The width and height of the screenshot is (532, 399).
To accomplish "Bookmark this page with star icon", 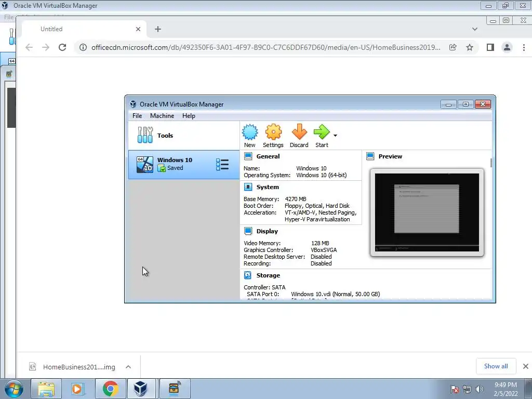I will tap(470, 47).
